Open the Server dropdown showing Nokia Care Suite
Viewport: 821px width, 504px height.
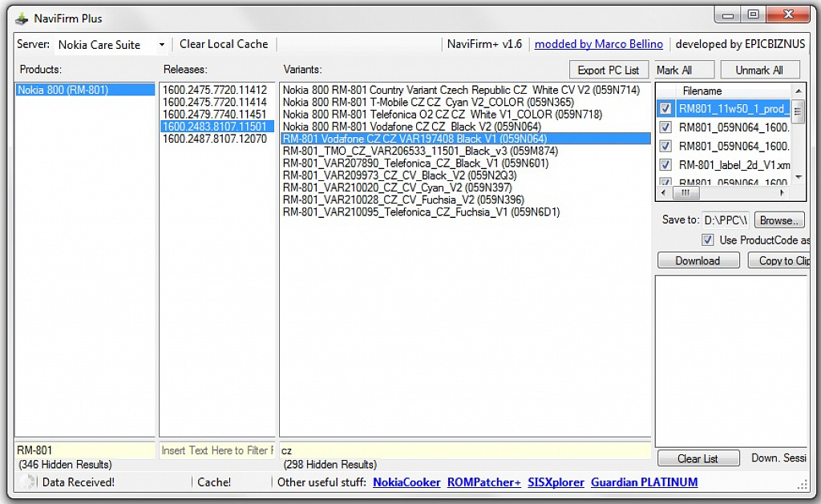(x=110, y=45)
